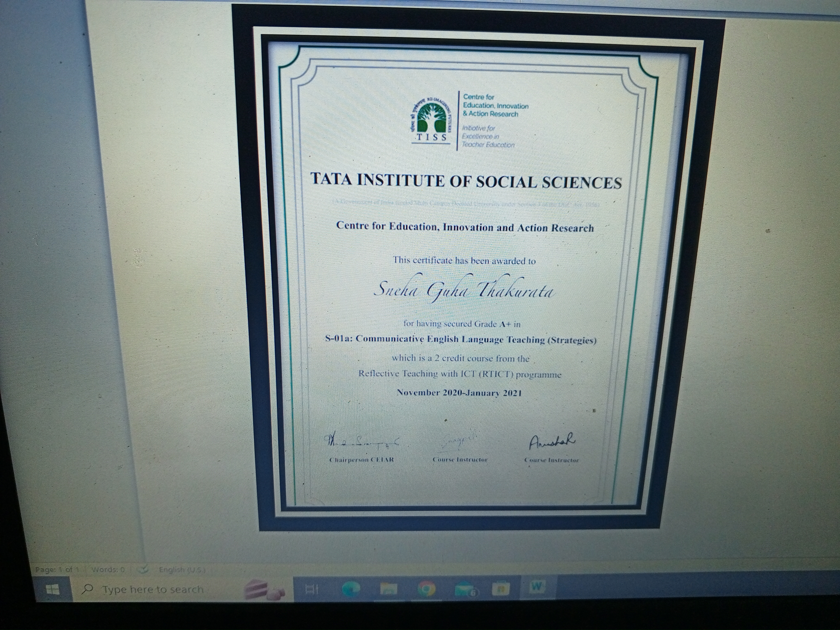Click the 'Words: 0' count in the status bar
Image resolution: width=840 pixels, height=630 pixels.
108,570
